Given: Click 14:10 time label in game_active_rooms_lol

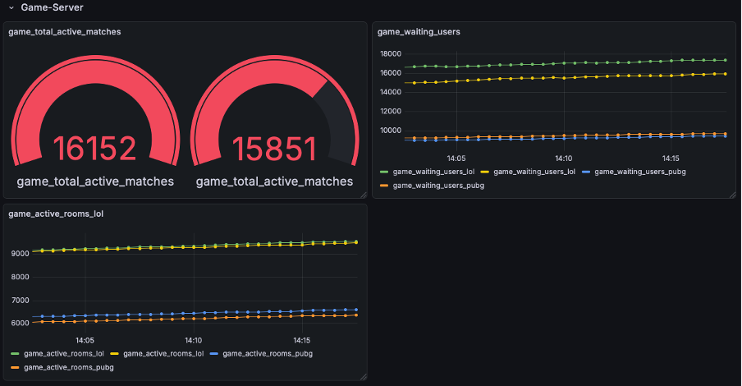Looking at the screenshot, I should pos(194,340).
